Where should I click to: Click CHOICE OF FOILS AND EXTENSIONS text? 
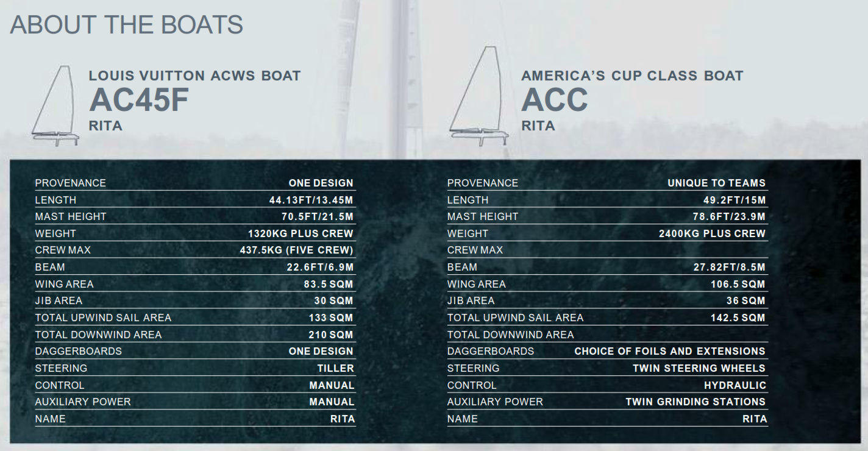coord(670,351)
